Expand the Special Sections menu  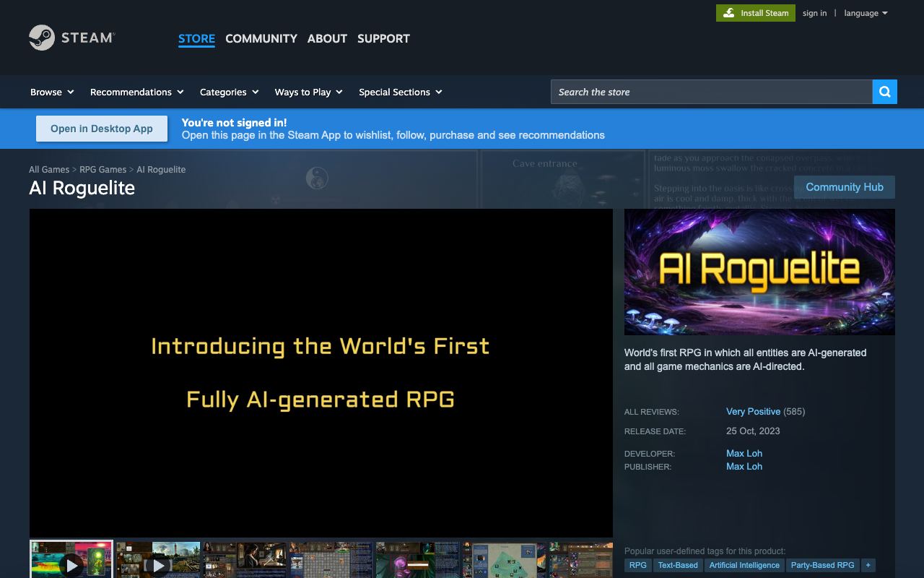(400, 92)
